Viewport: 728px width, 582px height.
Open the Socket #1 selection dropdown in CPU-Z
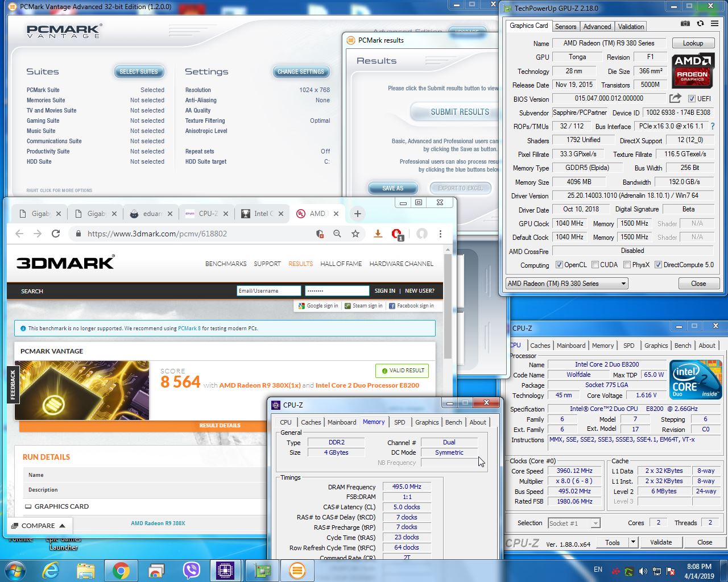pyautogui.click(x=574, y=523)
